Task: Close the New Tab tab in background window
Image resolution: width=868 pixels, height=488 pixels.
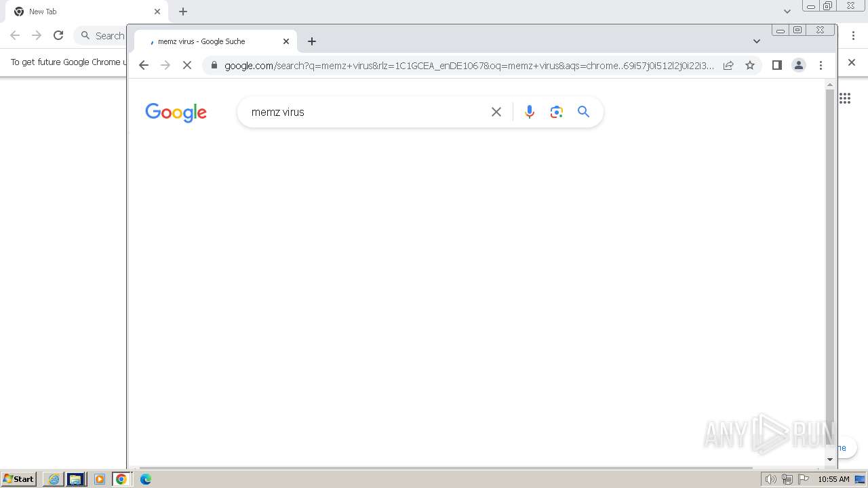Action: [157, 12]
